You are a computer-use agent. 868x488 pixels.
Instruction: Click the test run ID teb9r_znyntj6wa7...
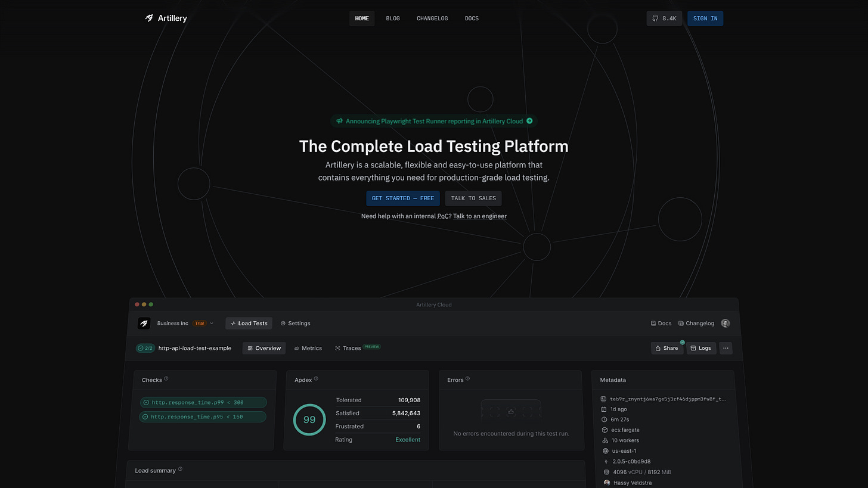(668, 399)
